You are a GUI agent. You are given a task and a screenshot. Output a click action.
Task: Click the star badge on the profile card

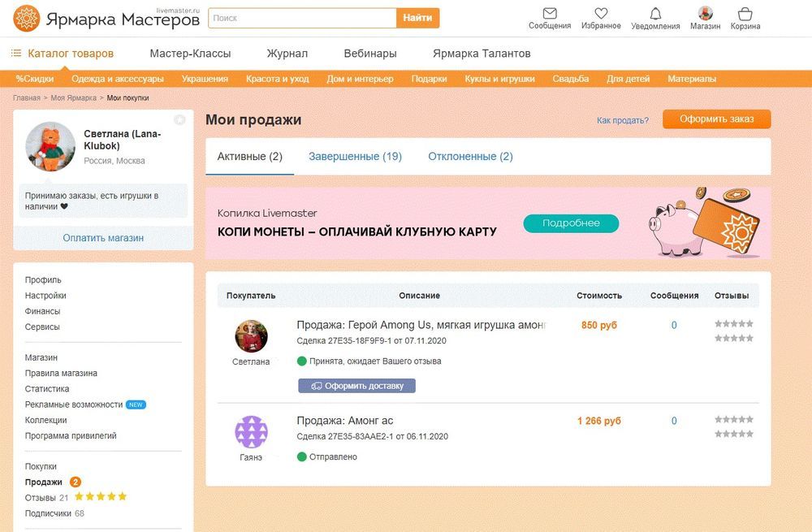[179, 120]
